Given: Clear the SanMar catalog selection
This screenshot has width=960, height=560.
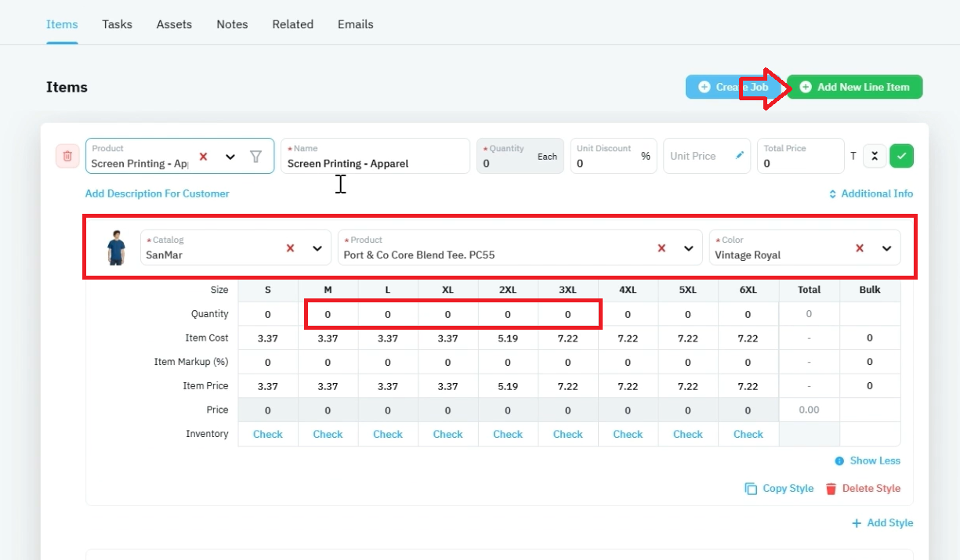Looking at the screenshot, I should (x=290, y=248).
